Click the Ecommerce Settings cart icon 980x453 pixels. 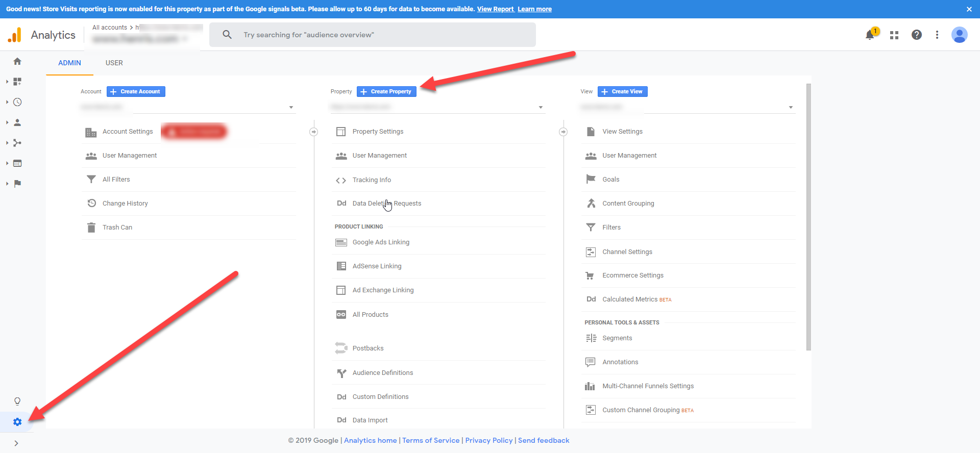coord(590,275)
